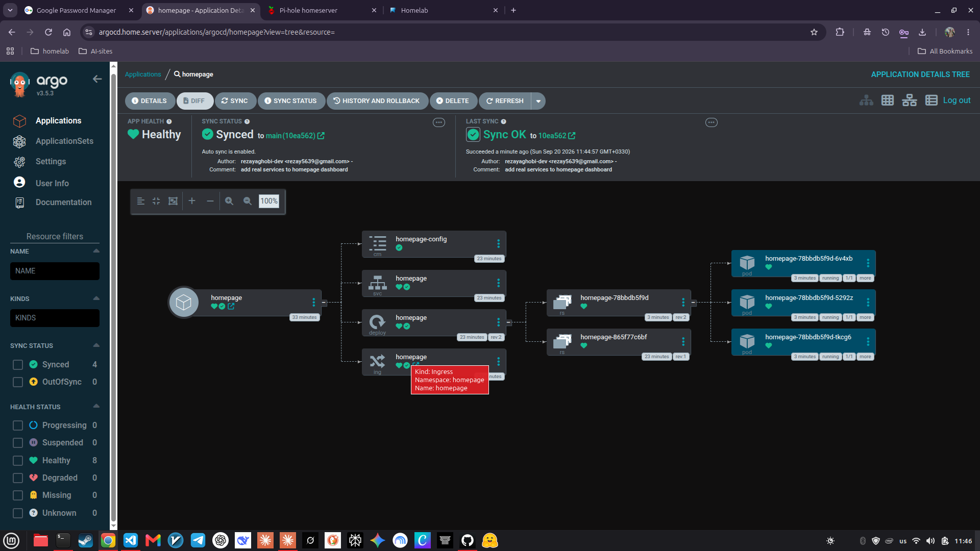Click zoom in magnifier icon
The width and height of the screenshot is (980, 551).
coord(229,201)
